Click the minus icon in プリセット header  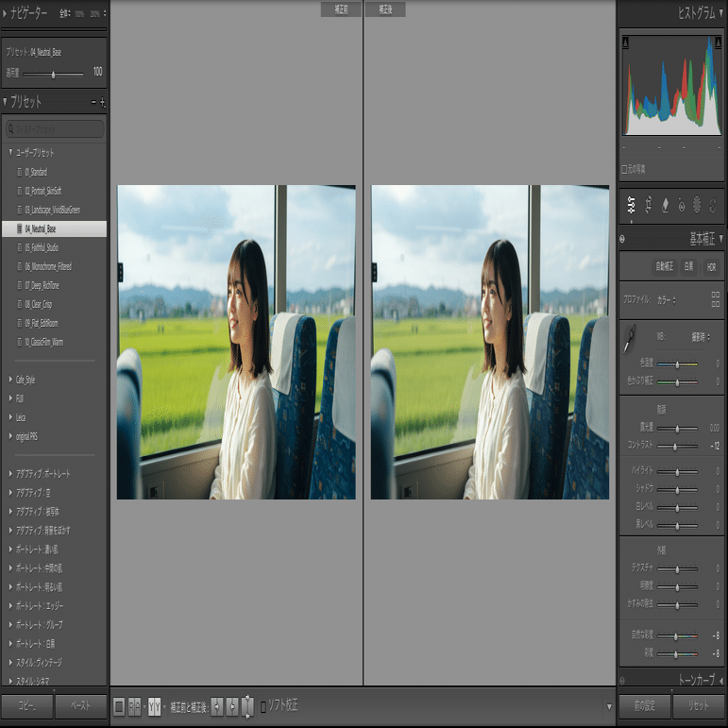[x=93, y=102]
